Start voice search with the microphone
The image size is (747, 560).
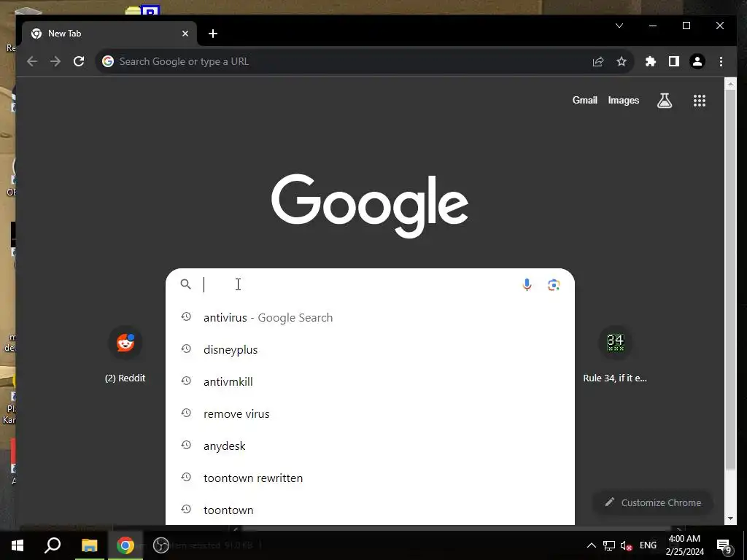pyautogui.click(x=527, y=285)
